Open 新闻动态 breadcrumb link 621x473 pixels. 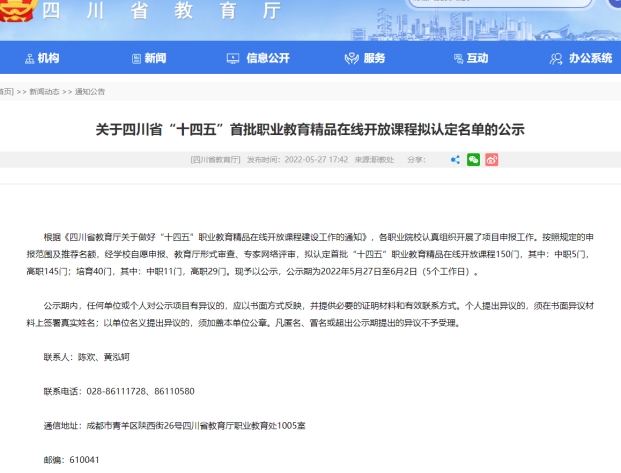[45, 91]
